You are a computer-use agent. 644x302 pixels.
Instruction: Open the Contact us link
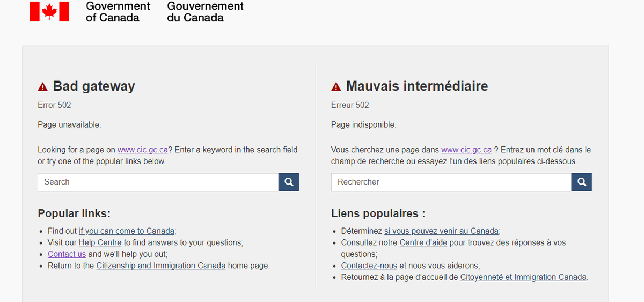pyautogui.click(x=67, y=254)
